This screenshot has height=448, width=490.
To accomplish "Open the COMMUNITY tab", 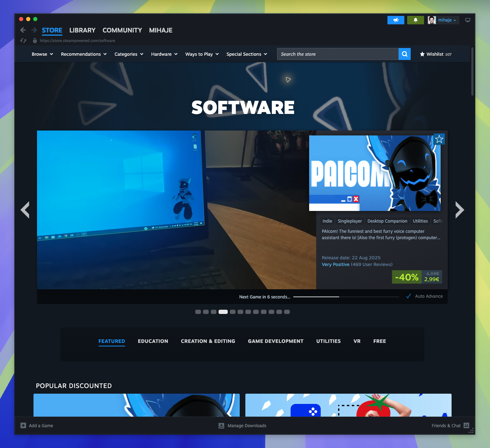I will pos(122,30).
